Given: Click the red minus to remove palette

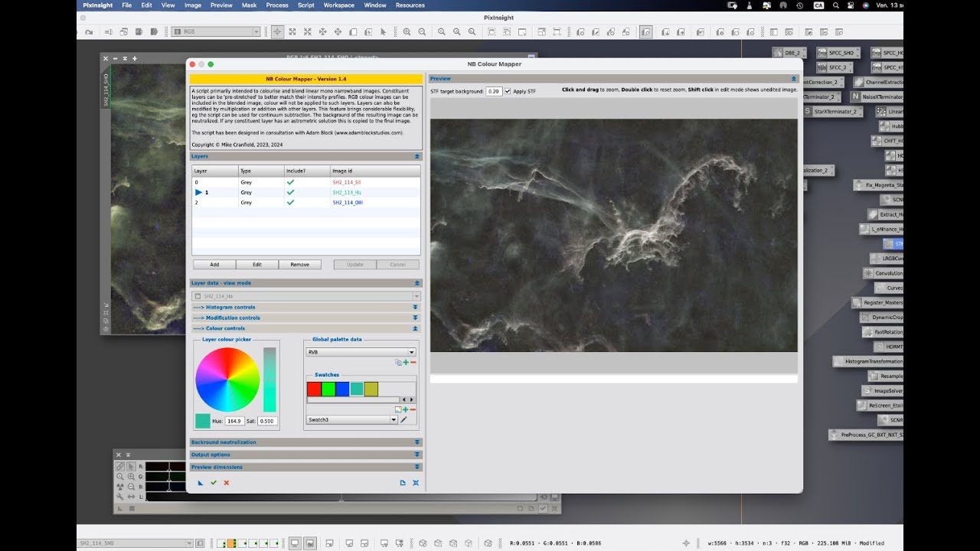Looking at the screenshot, I should tap(413, 362).
